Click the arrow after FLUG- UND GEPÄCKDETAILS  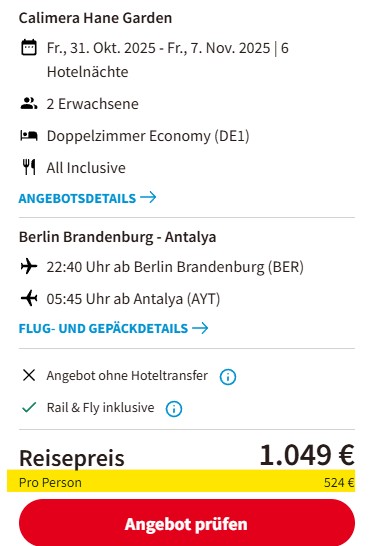200,328
